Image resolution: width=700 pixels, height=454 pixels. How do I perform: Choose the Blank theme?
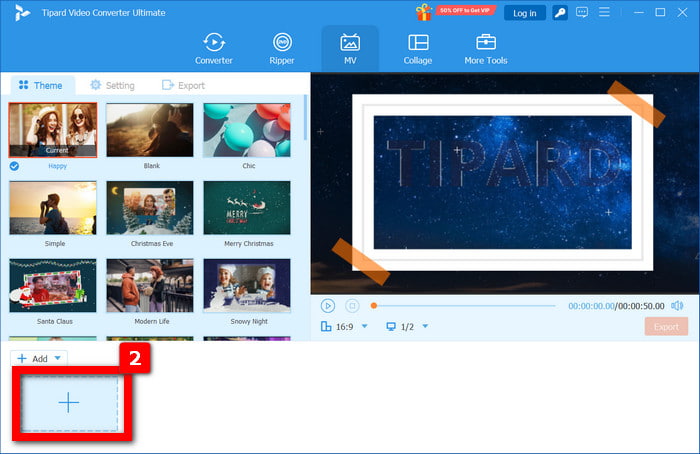pyautogui.click(x=150, y=130)
